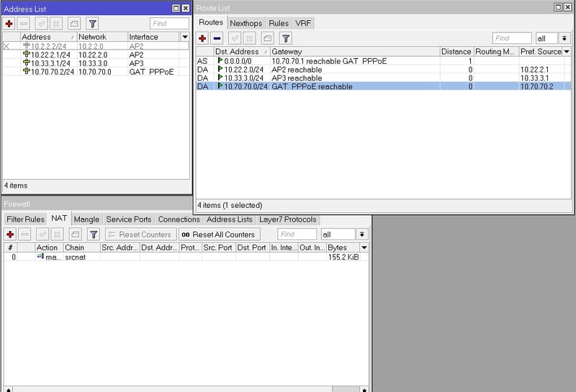Open Mangle tab in Firewall
This screenshot has height=392, width=576.
[x=86, y=219]
